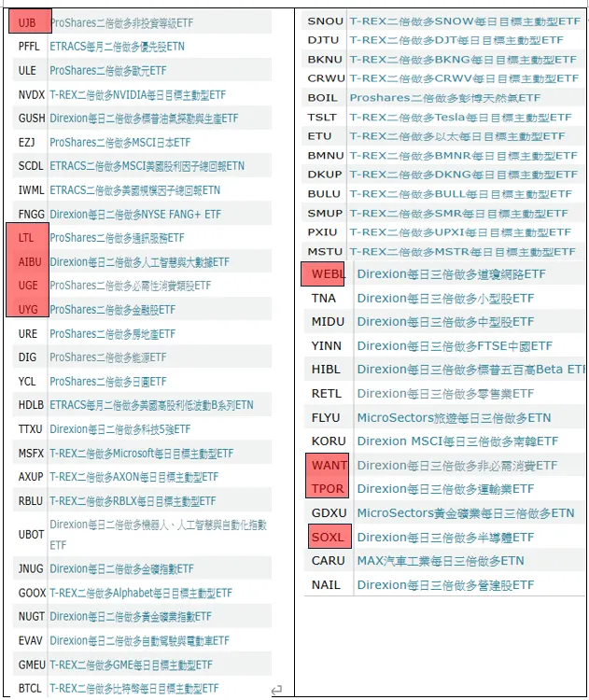Click the ETU ticker cell
Screen dimensions: 589x700
pyautogui.click(x=320, y=136)
